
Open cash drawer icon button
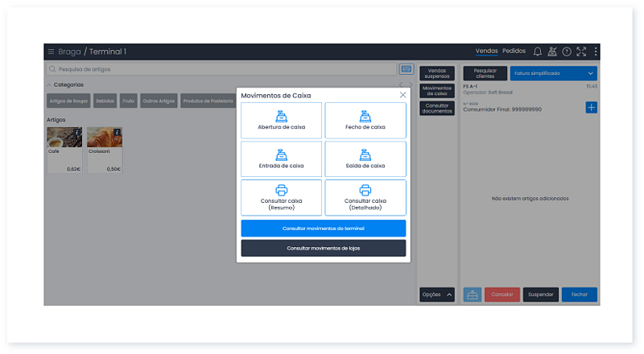coord(473,294)
